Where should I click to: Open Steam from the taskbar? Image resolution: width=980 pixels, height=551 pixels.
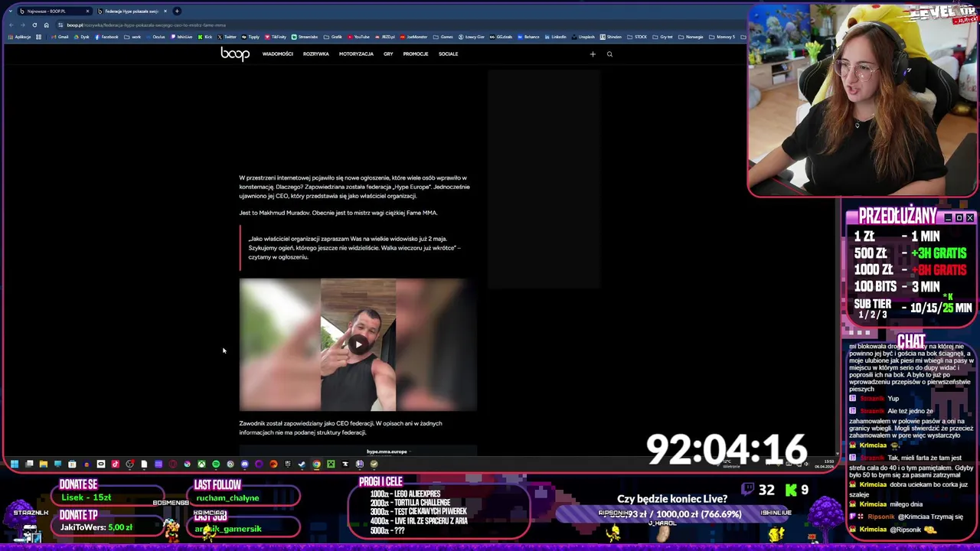click(x=302, y=464)
